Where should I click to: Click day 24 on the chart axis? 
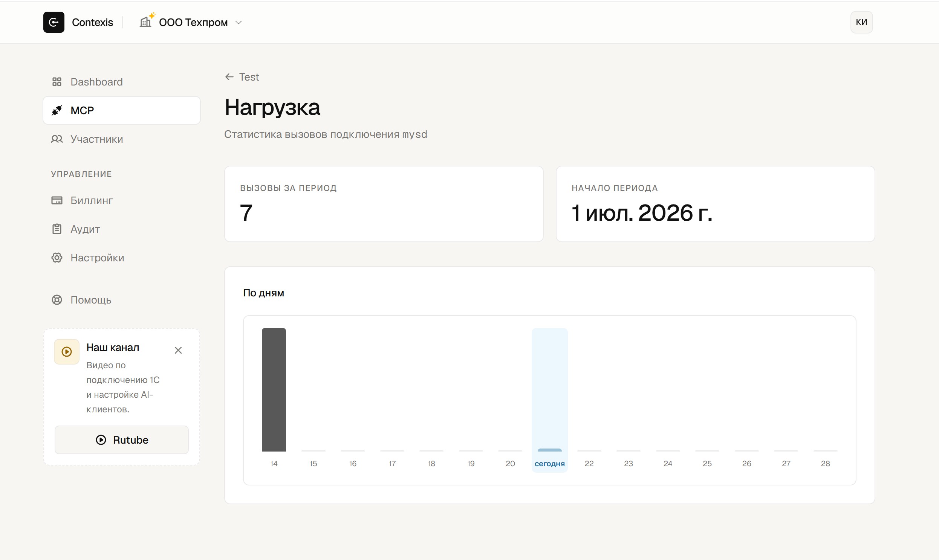point(668,463)
